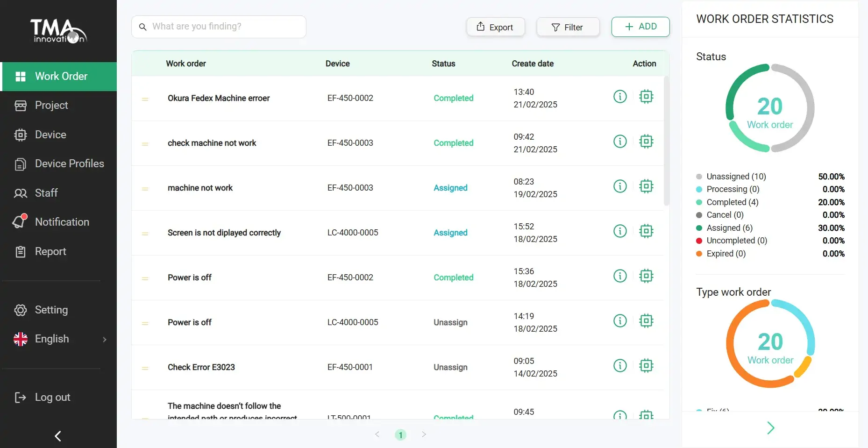Screen dimensions: 868x448
Task: Collapse the sidebar with left chevron
Action: pos(58,436)
